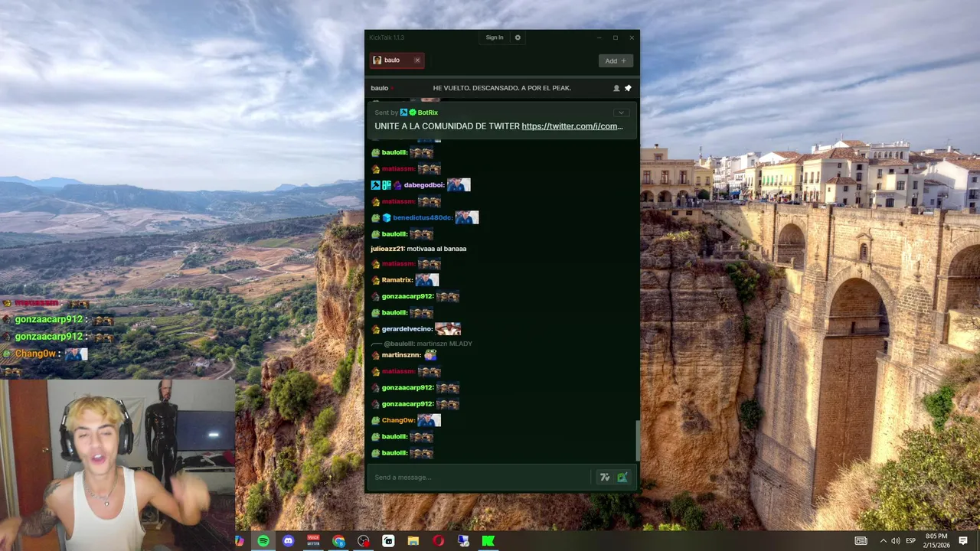Screen dimensions: 980x551
Task: Switch ESP input language indicator
Action: [x=911, y=541]
